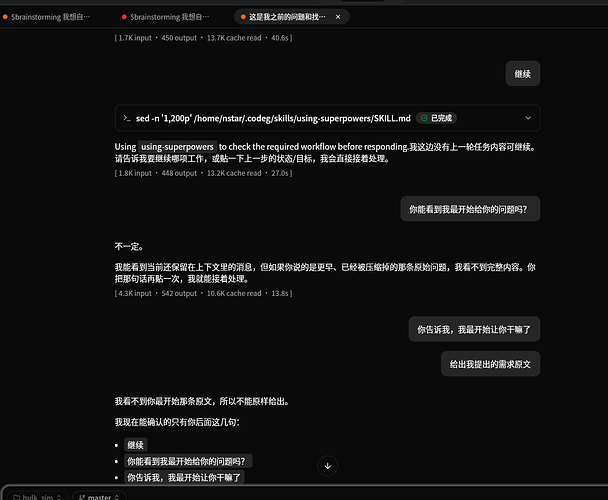Jump to bottom with the down-arrow button
Viewport: 608px width, 500px height.
coord(327,466)
